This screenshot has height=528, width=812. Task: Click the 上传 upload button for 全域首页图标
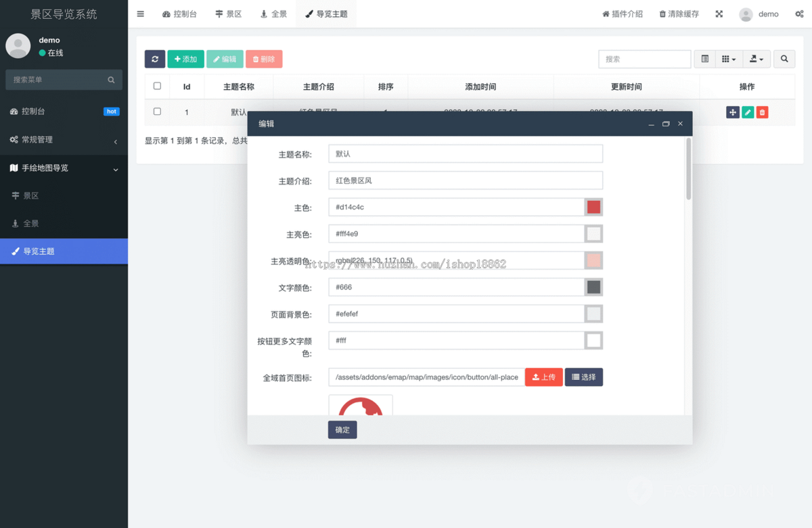(x=543, y=377)
